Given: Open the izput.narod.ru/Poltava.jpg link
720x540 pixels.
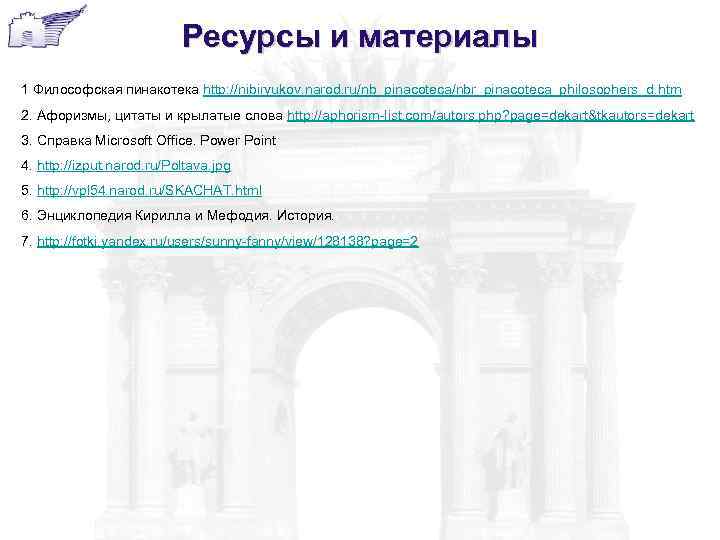Looking at the screenshot, I should pos(134,165).
